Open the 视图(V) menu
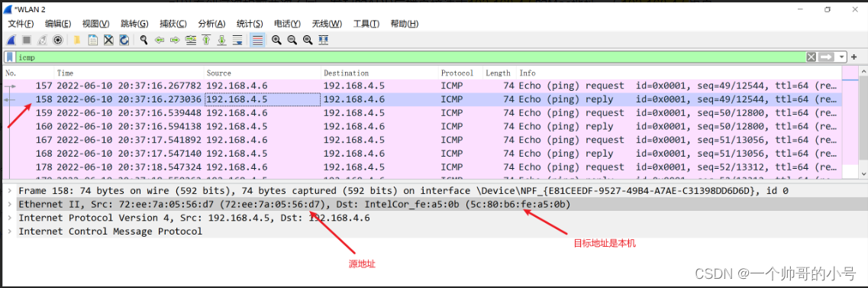868x288 pixels. [x=95, y=24]
